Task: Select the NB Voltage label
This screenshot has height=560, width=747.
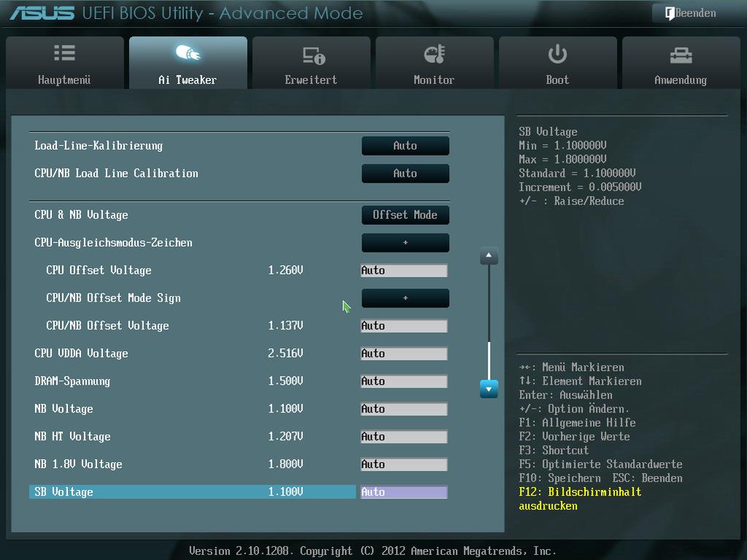Action: point(64,409)
